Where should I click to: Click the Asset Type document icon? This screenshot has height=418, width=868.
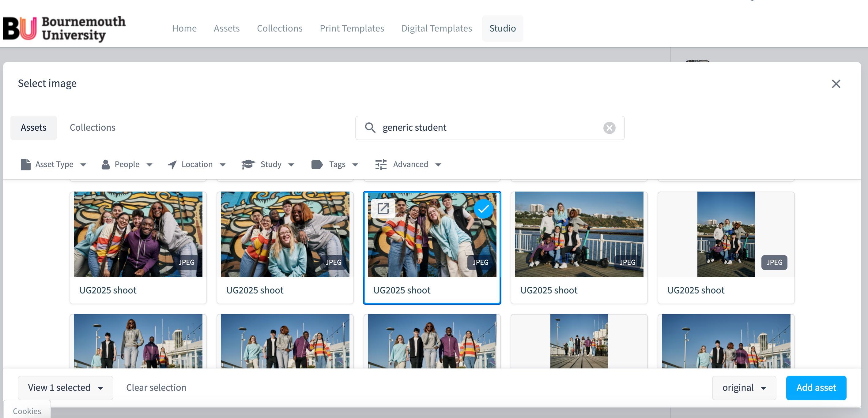[x=25, y=164]
